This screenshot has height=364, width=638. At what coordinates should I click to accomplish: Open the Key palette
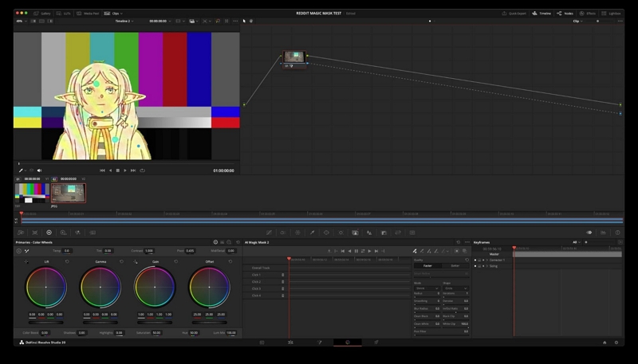coord(384,233)
